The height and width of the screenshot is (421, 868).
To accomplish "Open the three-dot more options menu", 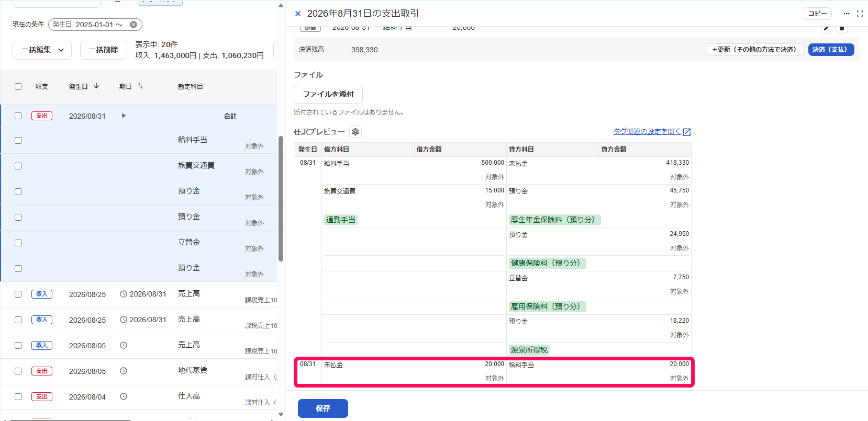I will [847, 14].
